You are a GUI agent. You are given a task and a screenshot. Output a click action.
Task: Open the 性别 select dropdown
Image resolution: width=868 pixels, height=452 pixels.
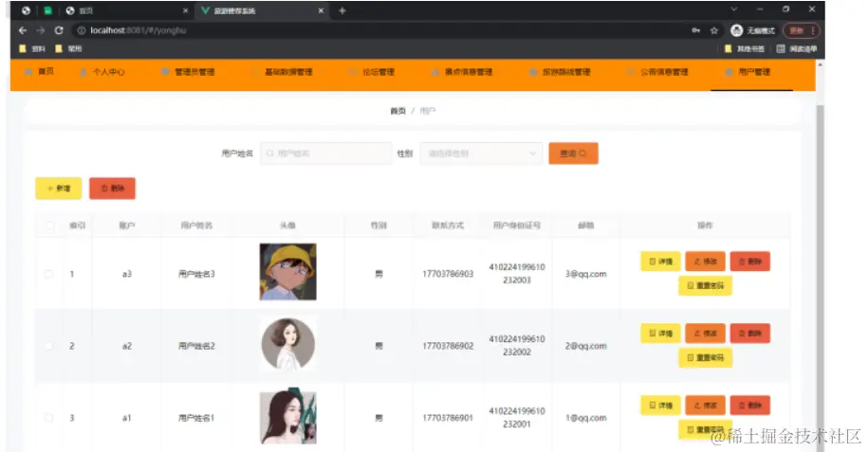click(x=481, y=154)
